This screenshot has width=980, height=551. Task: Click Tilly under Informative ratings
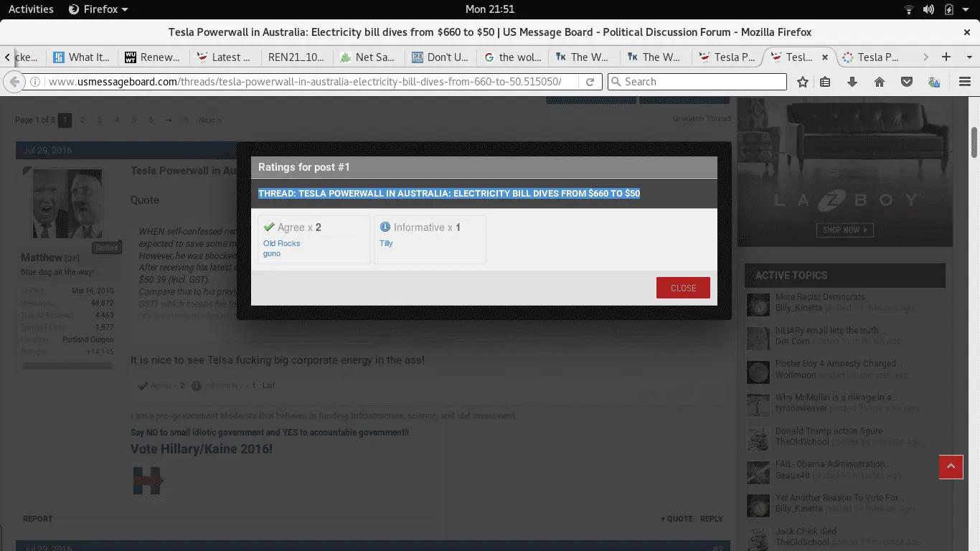[x=386, y=243]
